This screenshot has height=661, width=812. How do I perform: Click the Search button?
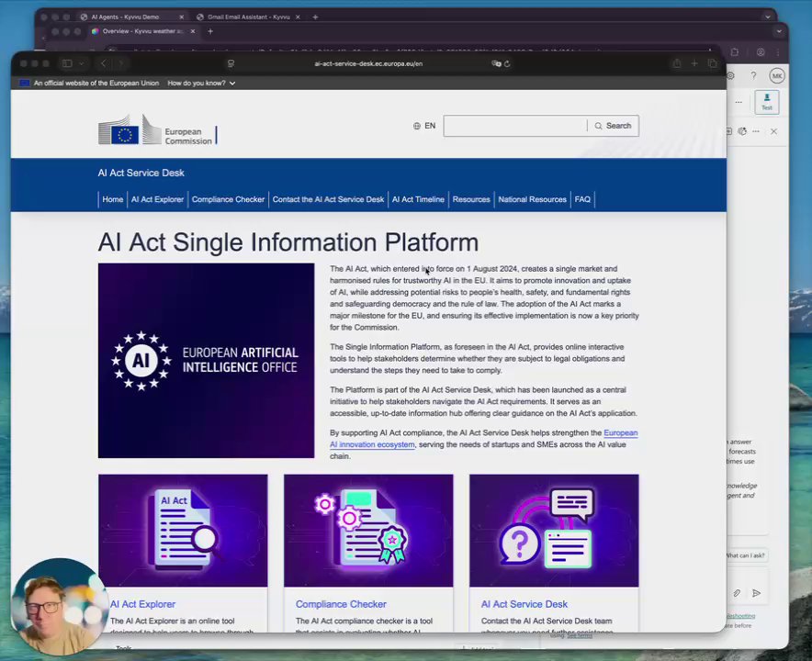coord(614,126)
